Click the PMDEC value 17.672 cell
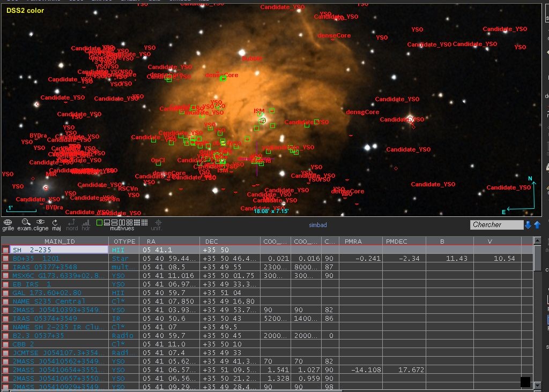The height and width of the screenshot is (392, 549). (x=411, y=370)
